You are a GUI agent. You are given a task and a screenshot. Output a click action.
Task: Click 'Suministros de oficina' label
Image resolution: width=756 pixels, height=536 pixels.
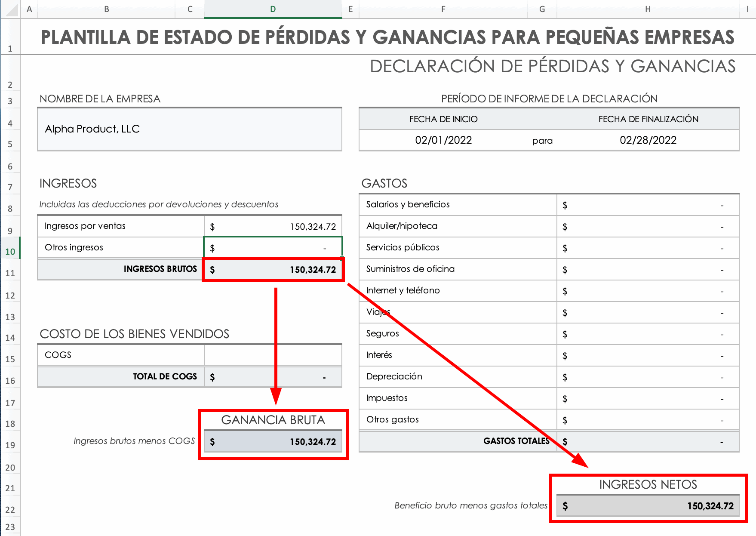tap(411, 269)
